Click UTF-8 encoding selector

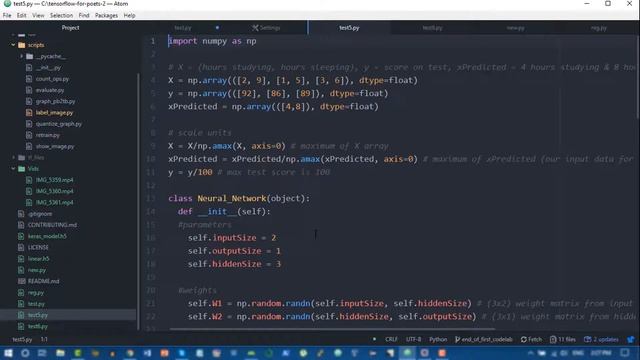(413, 339)
